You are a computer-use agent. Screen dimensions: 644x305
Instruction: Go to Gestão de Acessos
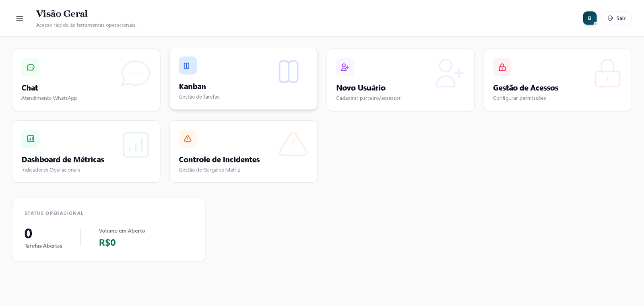[525, 88]
